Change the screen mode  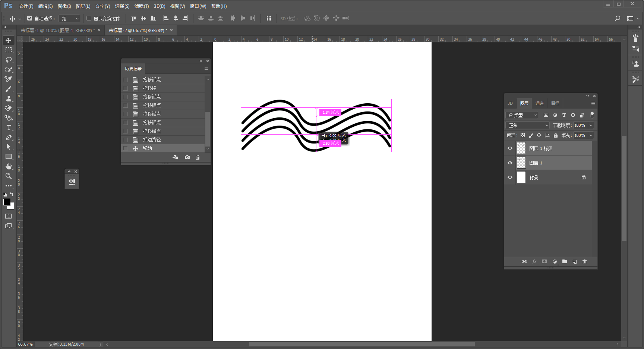tap(9, 226)
